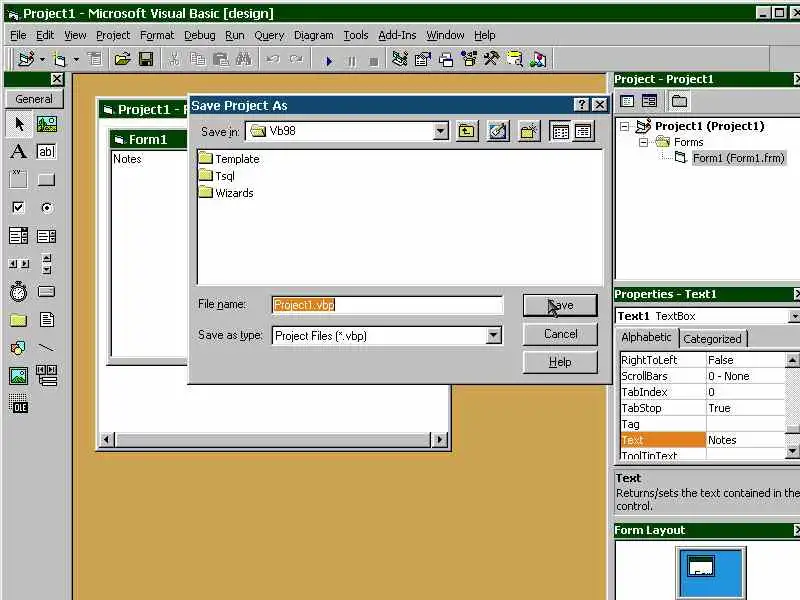Toggle Folders in Project panel
The width and height of the screenshot is (800, 600).
point(679,101)
